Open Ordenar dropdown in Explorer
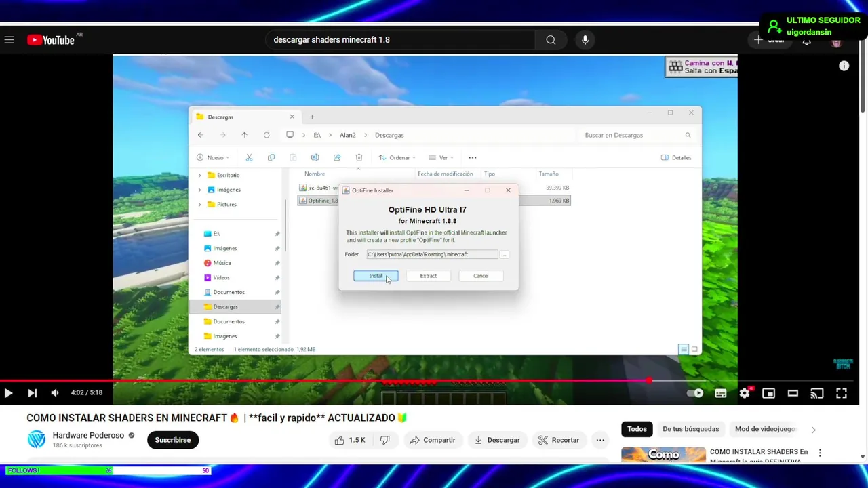Image resolution: width=868 pixels, height=488 pixels. coord(397,157)
